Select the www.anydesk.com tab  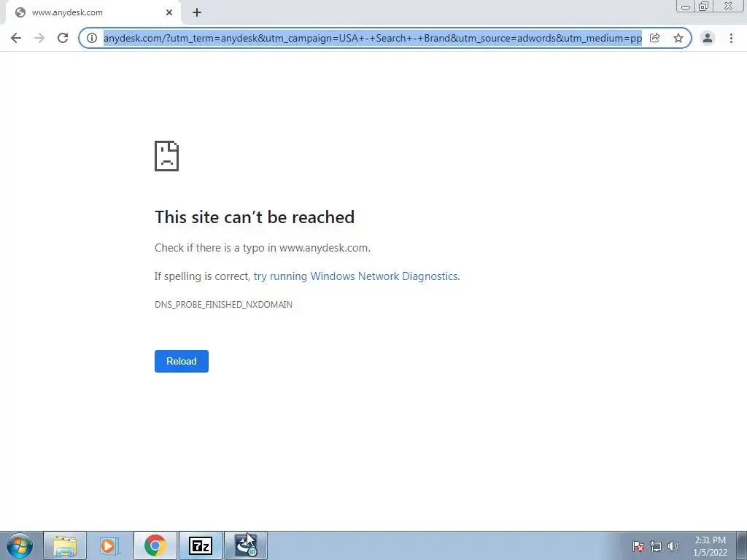pyautogui.click(x=93, y=12)
